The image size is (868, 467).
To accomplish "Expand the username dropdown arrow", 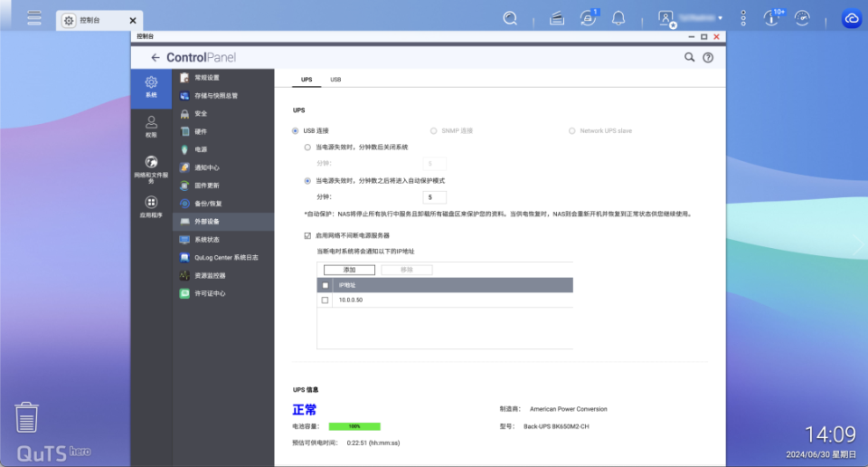I will click(x=721, y=18).
